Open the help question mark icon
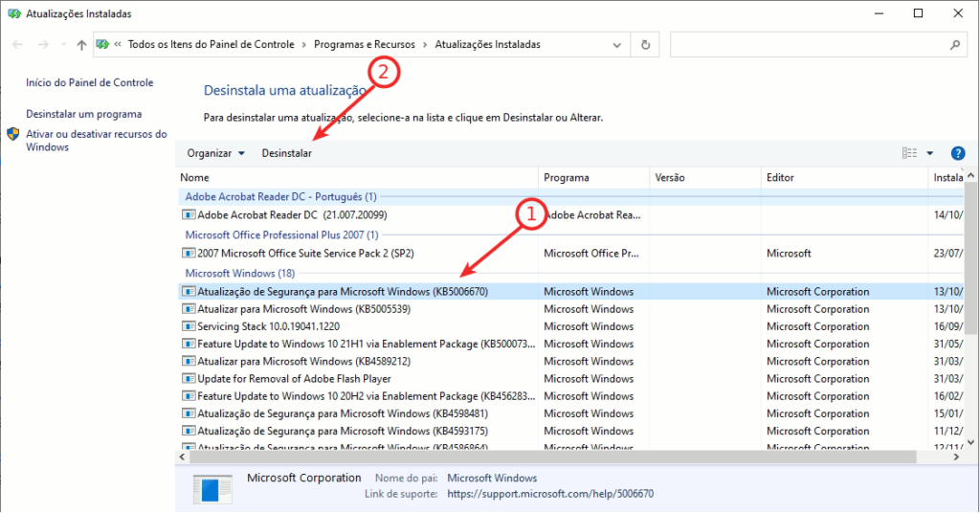 pyautogui.click(x=957, y=153)
